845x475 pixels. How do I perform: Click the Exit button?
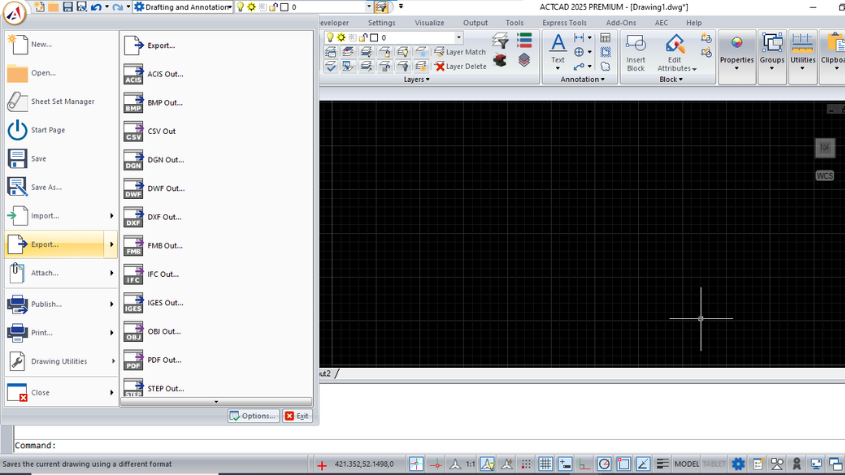point(297,416)
